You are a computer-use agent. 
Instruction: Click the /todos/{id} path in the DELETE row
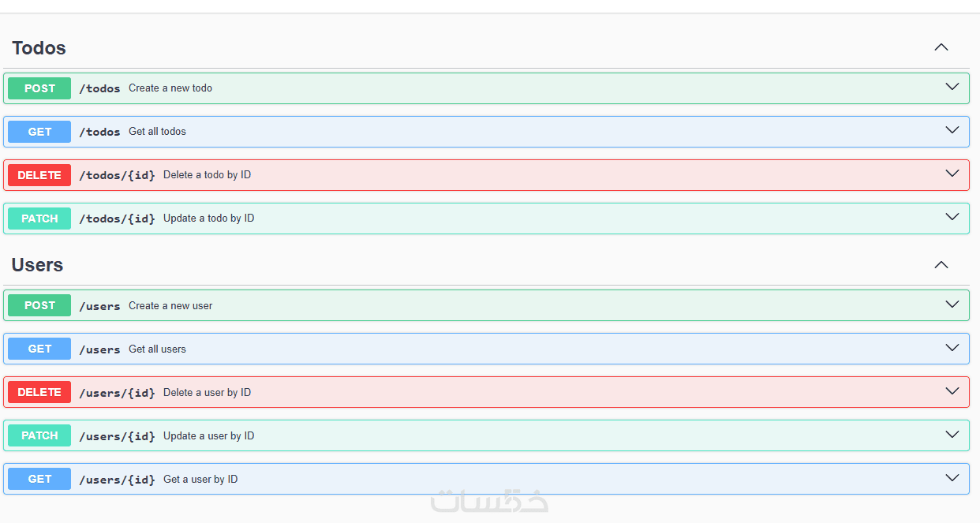click(x=117, y=175)
